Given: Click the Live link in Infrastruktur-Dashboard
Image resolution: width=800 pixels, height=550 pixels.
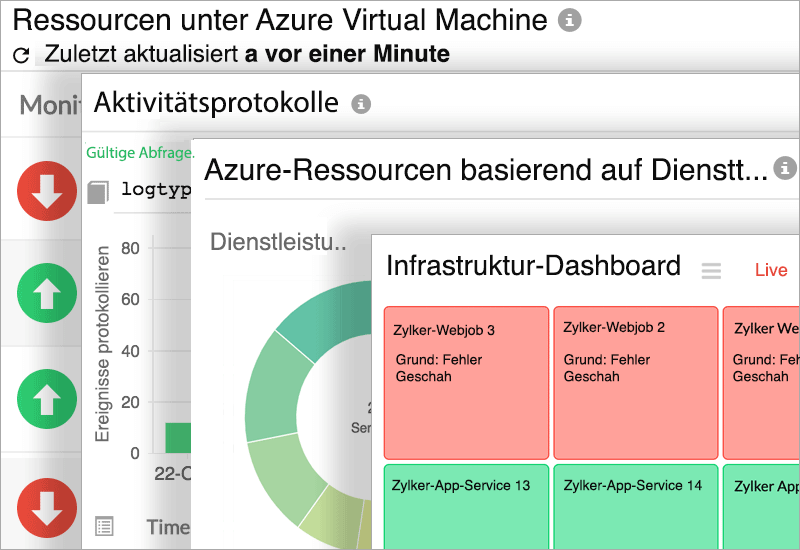Looking at the screenshot, I should [x=771, y=270].
